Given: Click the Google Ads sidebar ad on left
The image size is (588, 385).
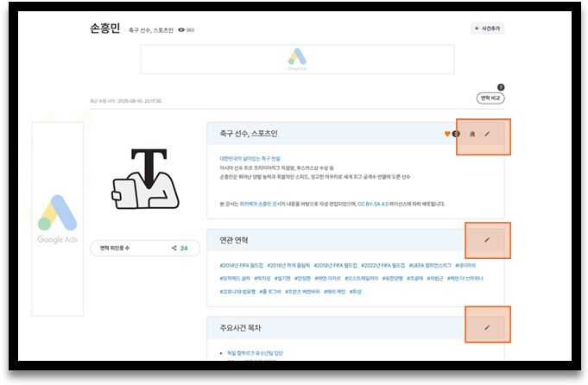Looking at the screenshot, I should pos(57,218).
